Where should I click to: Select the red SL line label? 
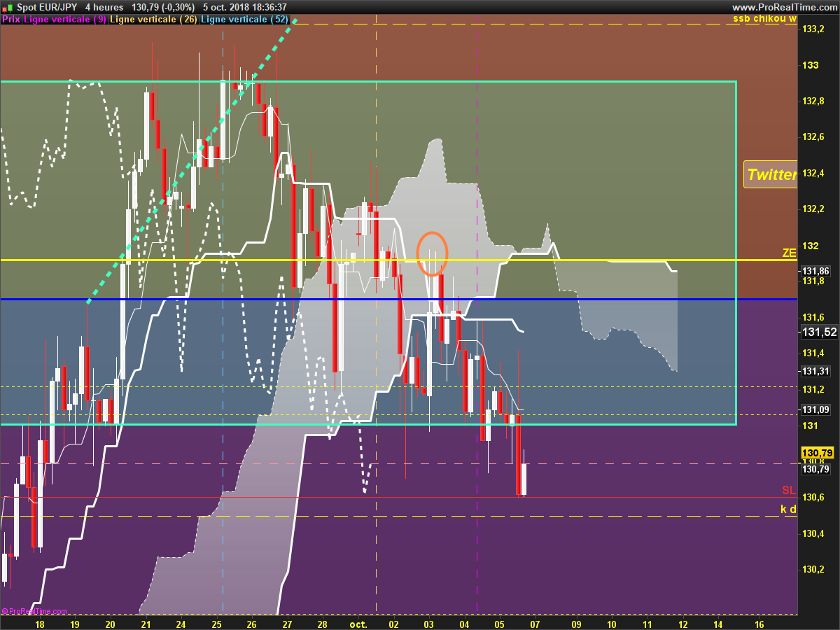(x=789, y=490)
